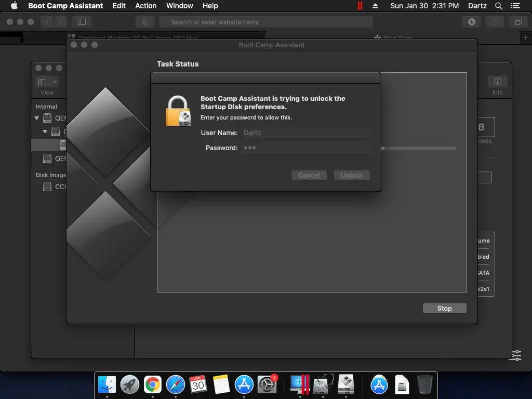Stop the Boot Camp task

(445, 308)
